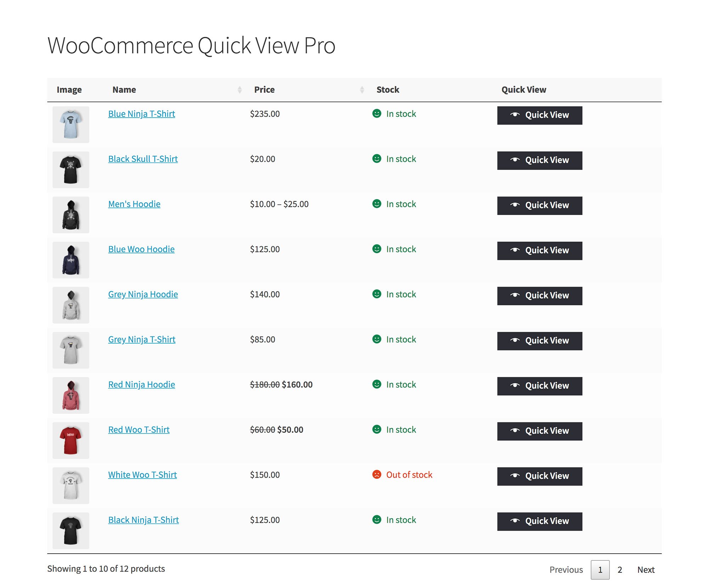
Task: Click the Red Woo T-Shirt thumbnail image
Action: coord(71,440)
